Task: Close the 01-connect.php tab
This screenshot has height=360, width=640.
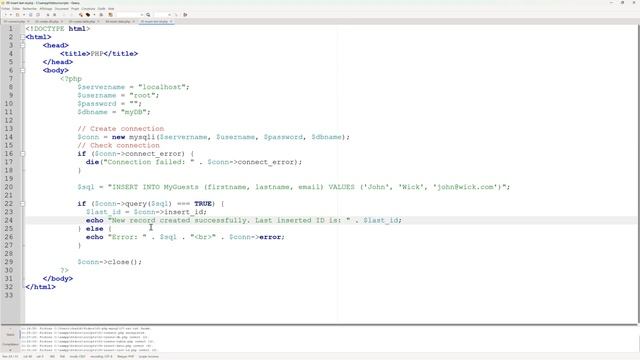Action: pyautogui.click(x=28, y=21)
